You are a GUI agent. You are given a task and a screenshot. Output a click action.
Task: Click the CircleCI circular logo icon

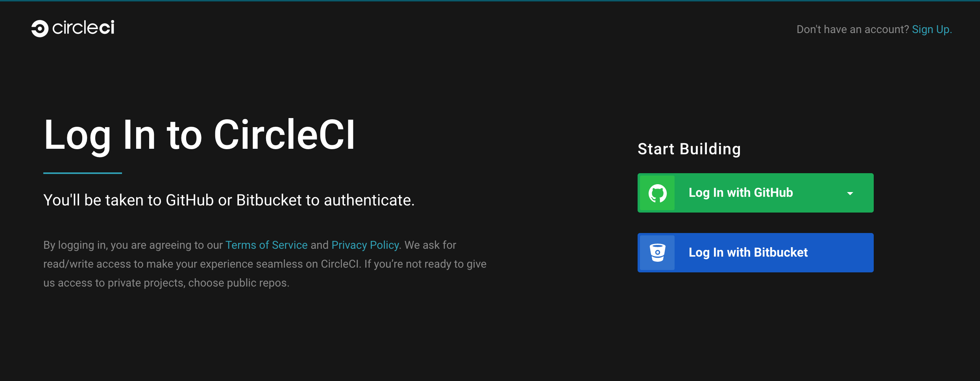[40, 28]
